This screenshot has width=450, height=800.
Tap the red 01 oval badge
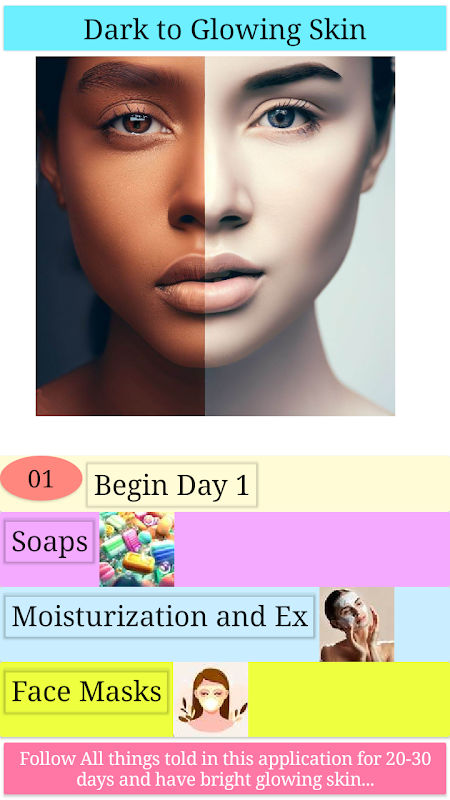[41, 478]
